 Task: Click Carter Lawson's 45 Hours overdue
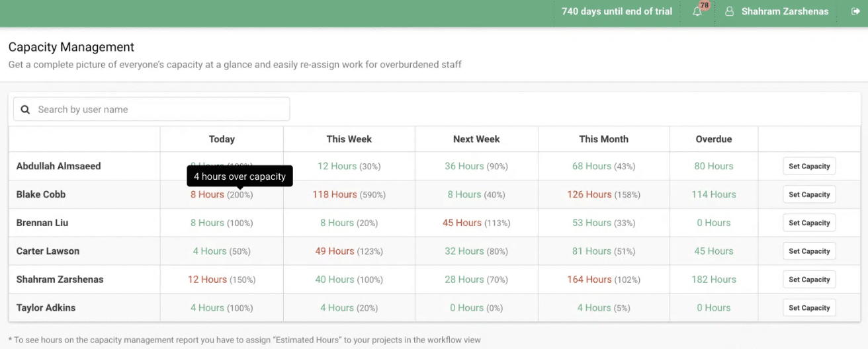pyautogui.click(x=714, y=251)
